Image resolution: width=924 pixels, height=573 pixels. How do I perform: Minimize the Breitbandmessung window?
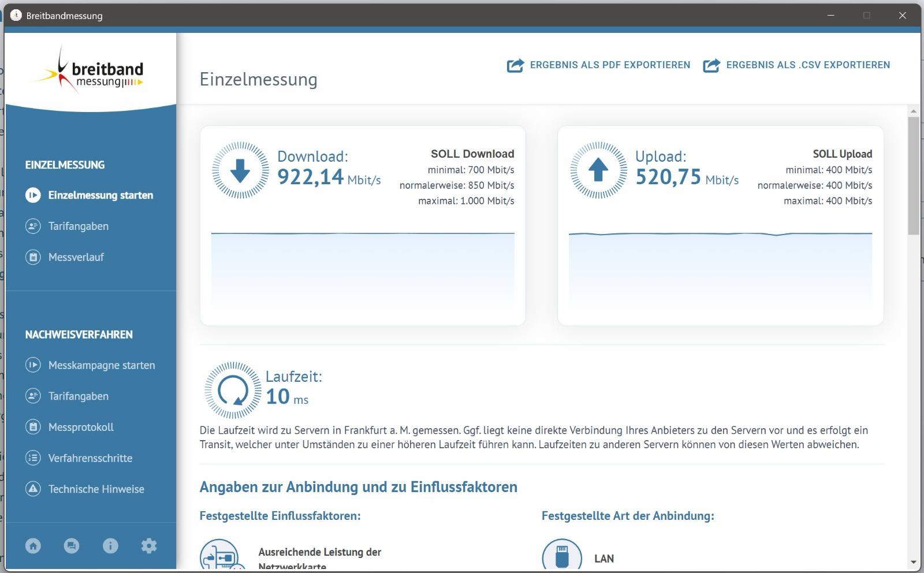click(831, 16)
